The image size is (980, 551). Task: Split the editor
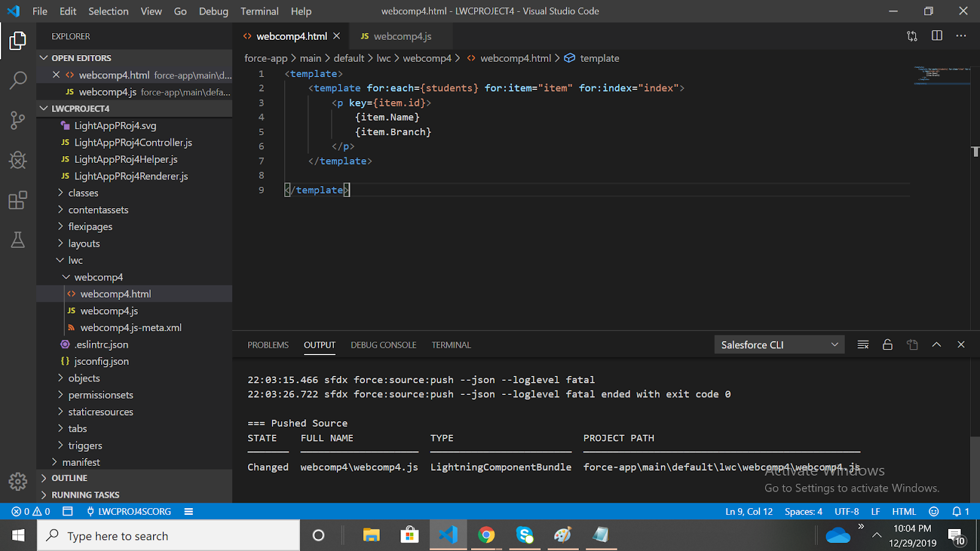[937, 36]
